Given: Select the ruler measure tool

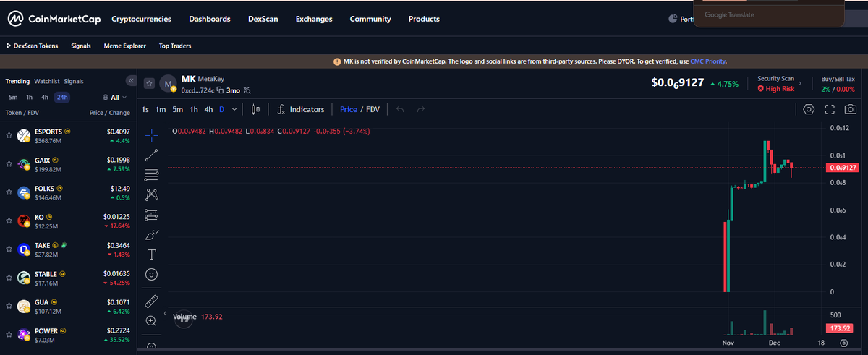Looking at the screenshot, I should [x=152, y=301].
